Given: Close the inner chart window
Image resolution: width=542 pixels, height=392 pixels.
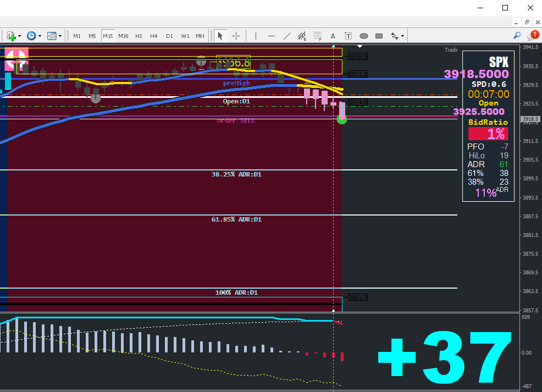Looking at the screenshot, I should 538,23.
